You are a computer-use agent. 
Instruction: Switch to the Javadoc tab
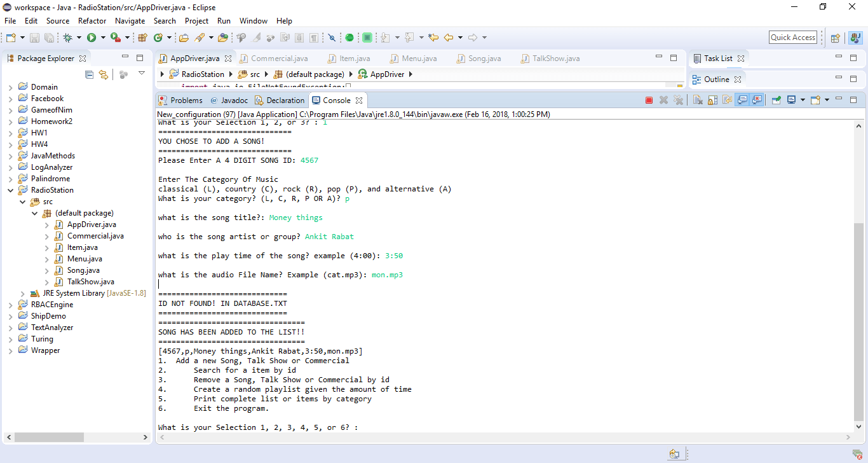coord(229,100)
